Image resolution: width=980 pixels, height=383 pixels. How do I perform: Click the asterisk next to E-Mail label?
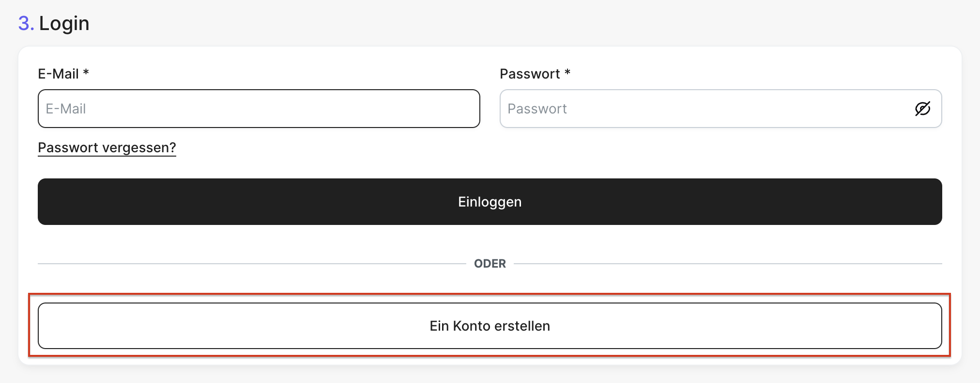[86, 73]
